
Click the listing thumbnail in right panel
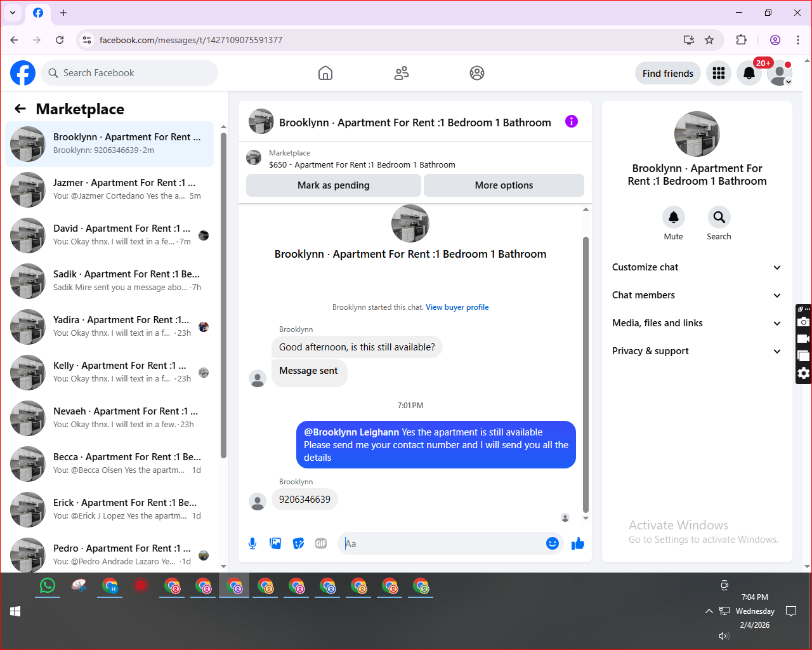tap(697, 134)
